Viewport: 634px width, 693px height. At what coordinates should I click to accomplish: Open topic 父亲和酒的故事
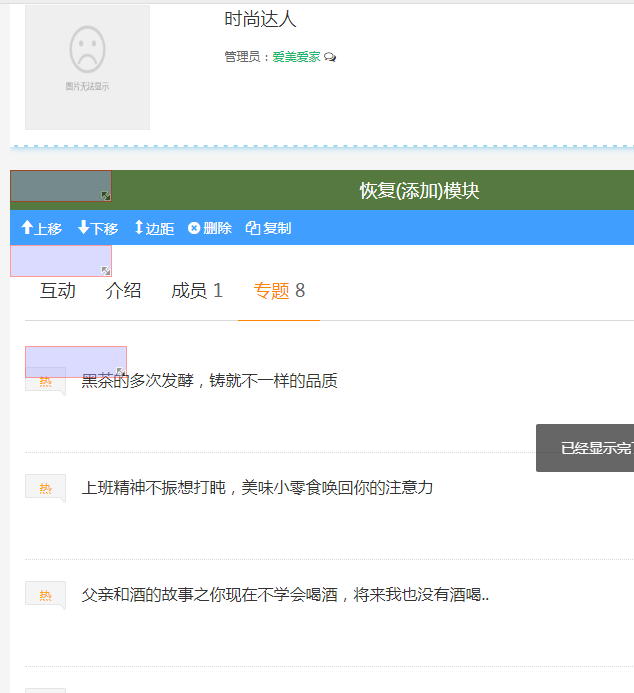(285, 595)
